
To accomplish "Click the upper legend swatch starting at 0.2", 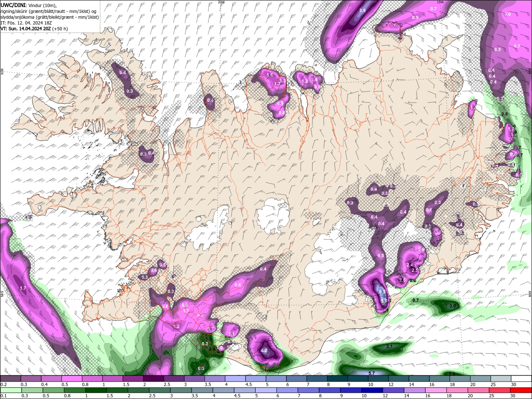I will [11, 379].
